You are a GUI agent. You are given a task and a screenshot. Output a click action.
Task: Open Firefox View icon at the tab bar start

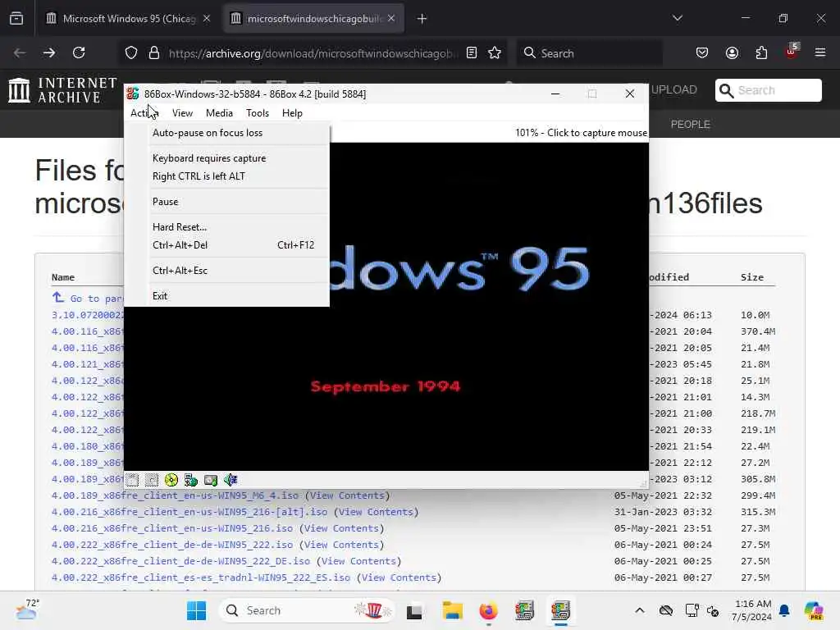pos(16,19)
